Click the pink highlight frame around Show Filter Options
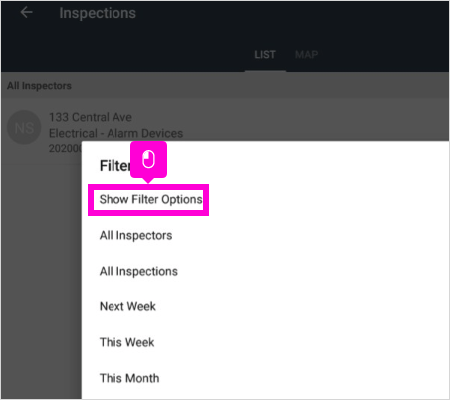This screenshot has width=450, height=400. pos(148,200)
